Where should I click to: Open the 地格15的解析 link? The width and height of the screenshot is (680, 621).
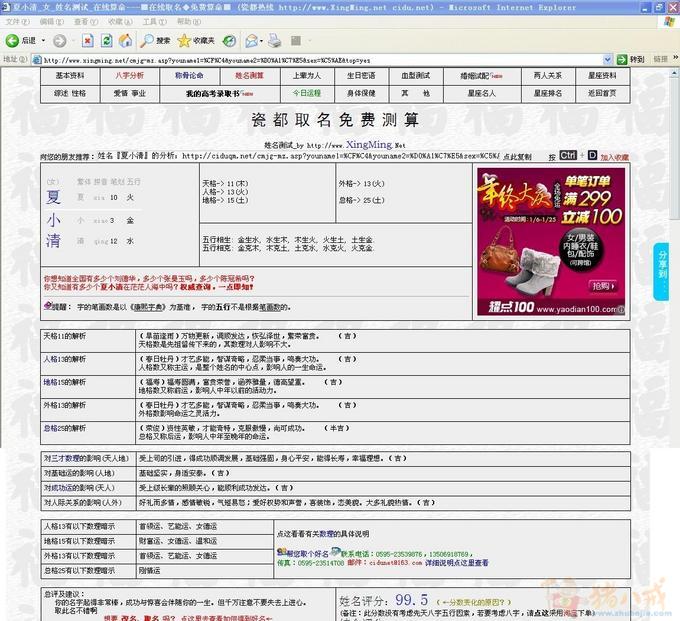click(65, 382)
